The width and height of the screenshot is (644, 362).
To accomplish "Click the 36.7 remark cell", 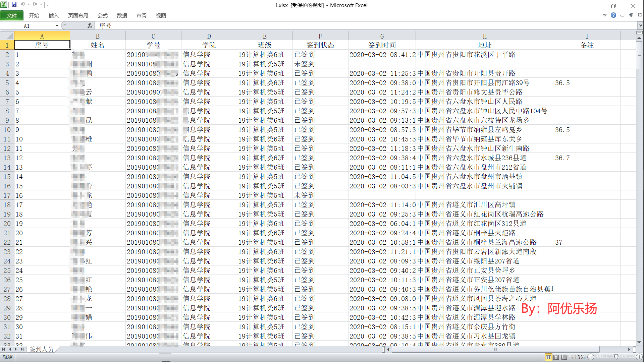I will (587, 158).
